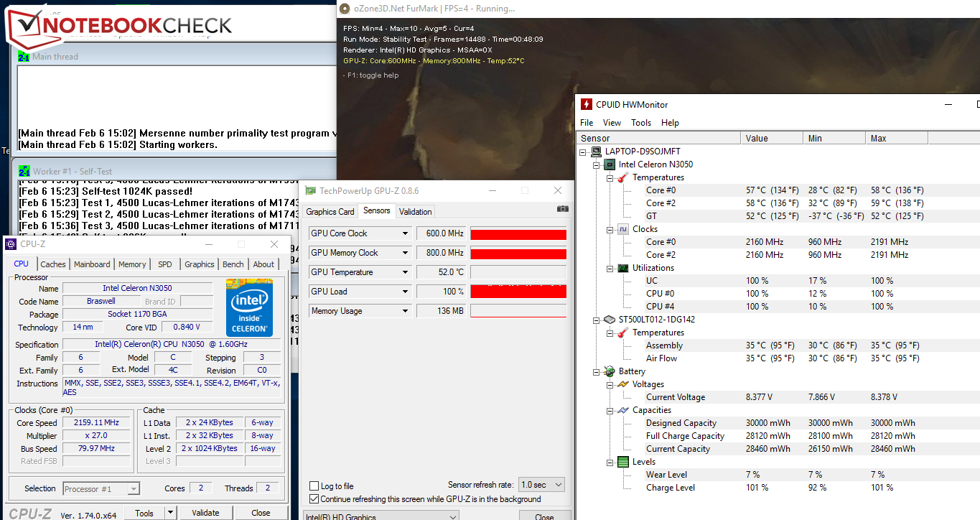The height and width of the screenshot is (520, 980).
Task: Click the Validate button in CPU-Z
Action: 205,513
